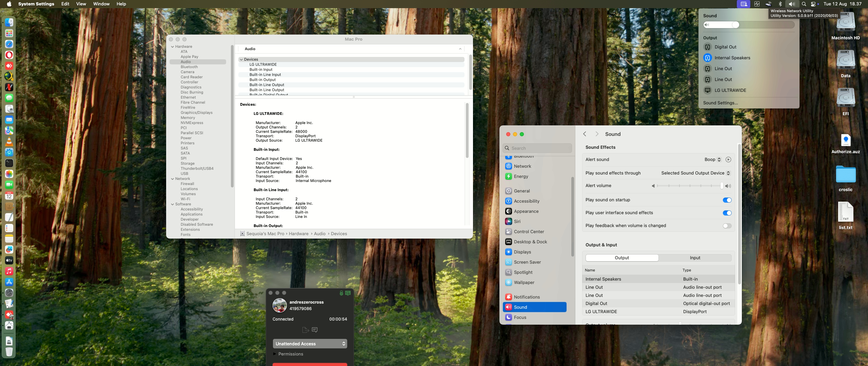This screenshot has width=868, height=366.
Task: Click the Apple menu icon
Action: [9, 4]
